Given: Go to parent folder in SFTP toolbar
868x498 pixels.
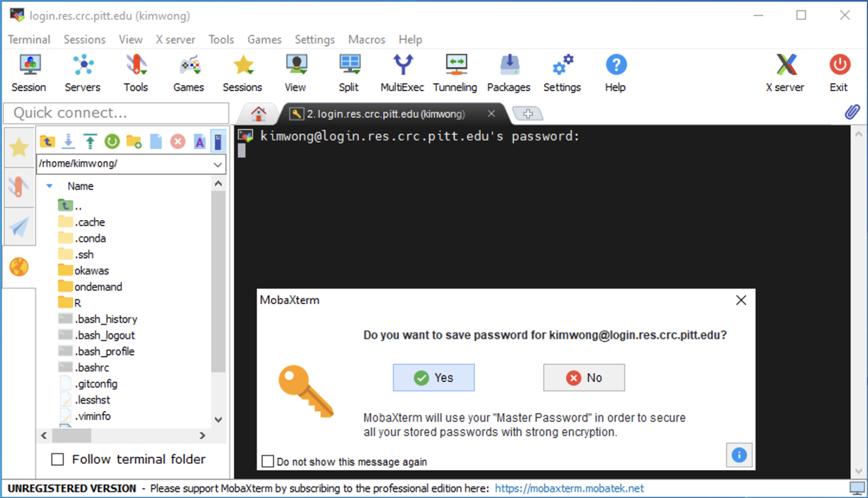Looking at the screenshot, I should 47,141.
